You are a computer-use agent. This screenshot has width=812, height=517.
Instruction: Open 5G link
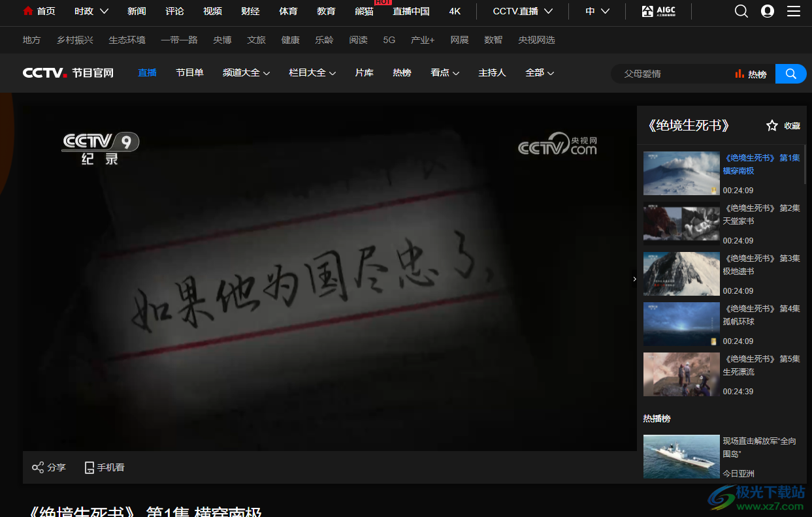(x=389, y=40)
